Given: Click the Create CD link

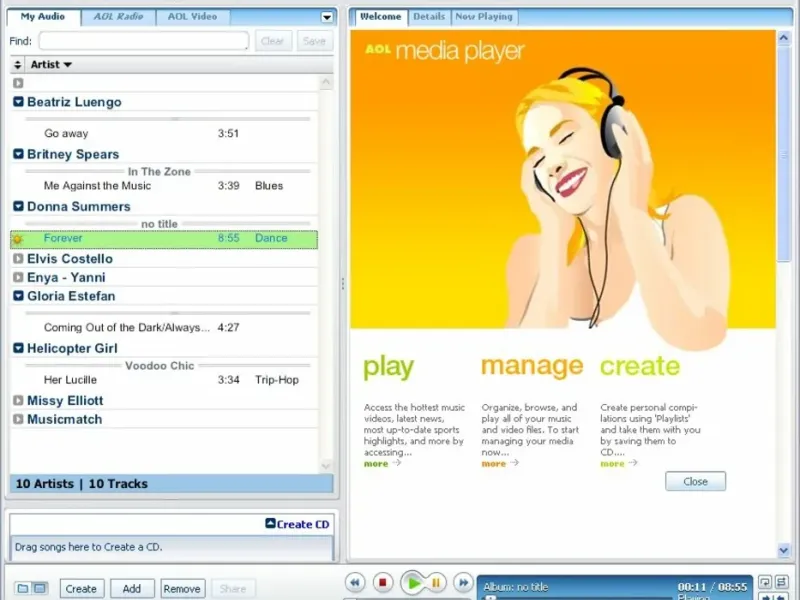Looking at the screenshot, I should pos(303,524).
